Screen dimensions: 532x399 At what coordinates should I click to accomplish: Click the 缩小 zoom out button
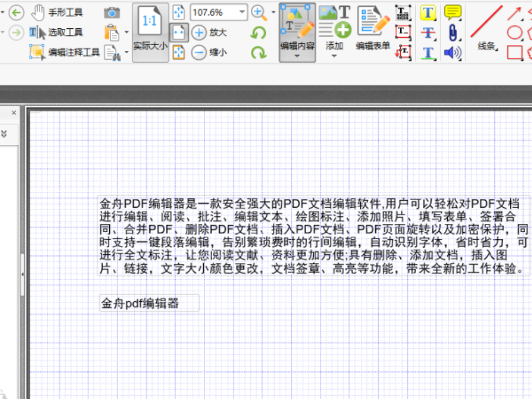[x=210, y=53]
